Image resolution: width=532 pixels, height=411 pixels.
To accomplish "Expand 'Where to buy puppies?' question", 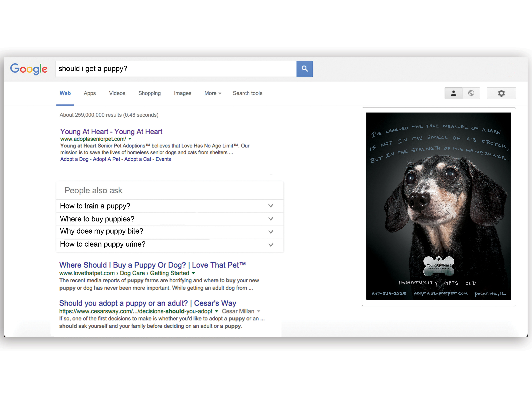I will point(170,219).
